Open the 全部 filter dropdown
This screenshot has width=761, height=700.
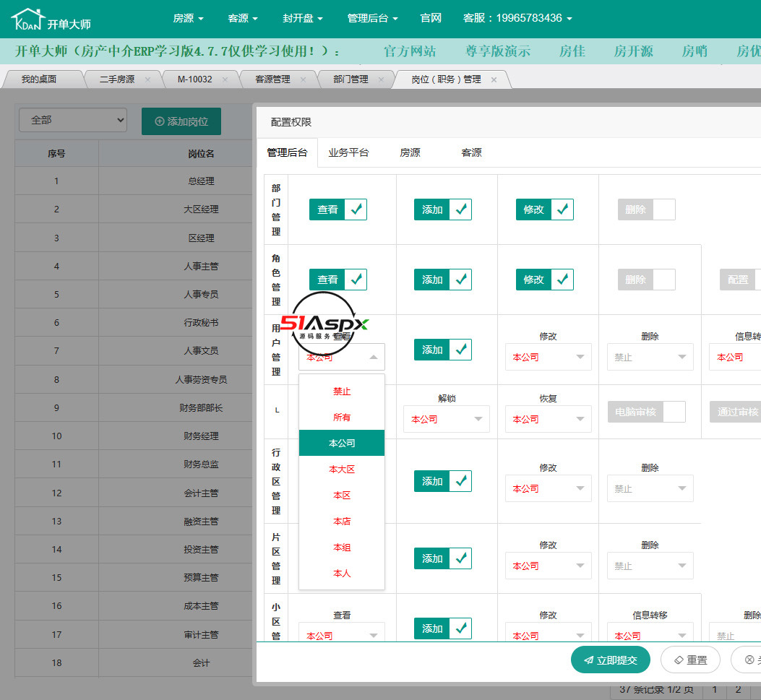[x=73, y=120]
